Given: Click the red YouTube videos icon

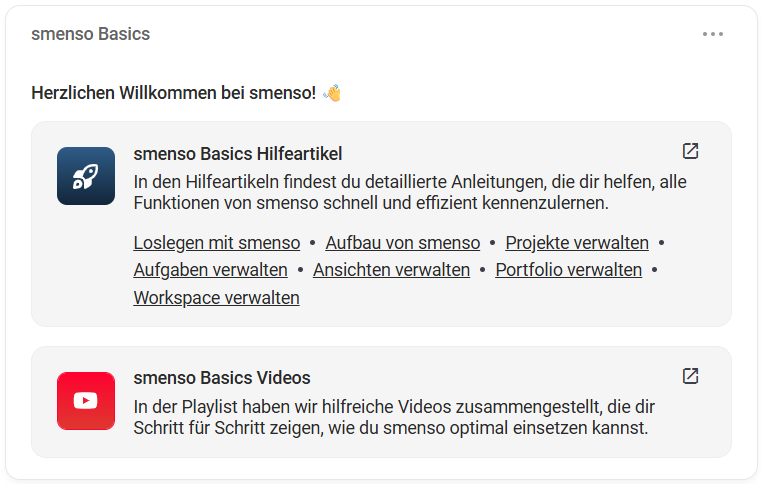Looking at the screenshot, I should (x=86, y=400).
